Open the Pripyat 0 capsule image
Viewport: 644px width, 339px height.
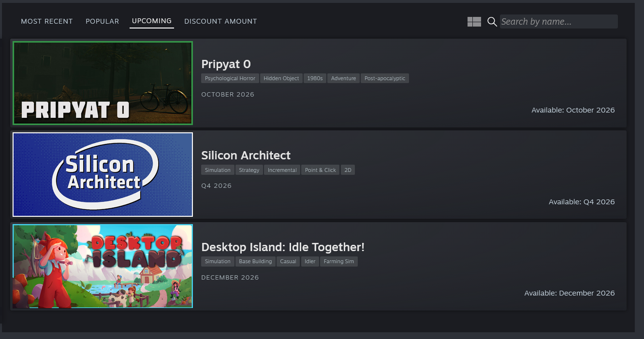coord(102,83)
